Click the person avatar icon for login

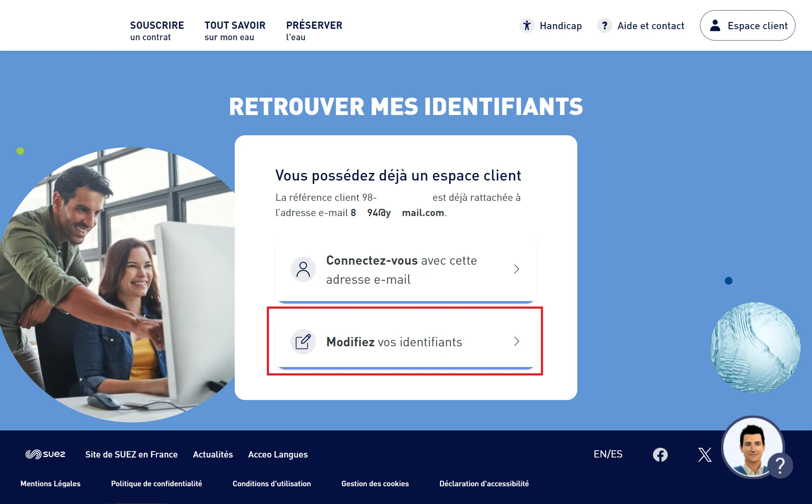point(715,25)
